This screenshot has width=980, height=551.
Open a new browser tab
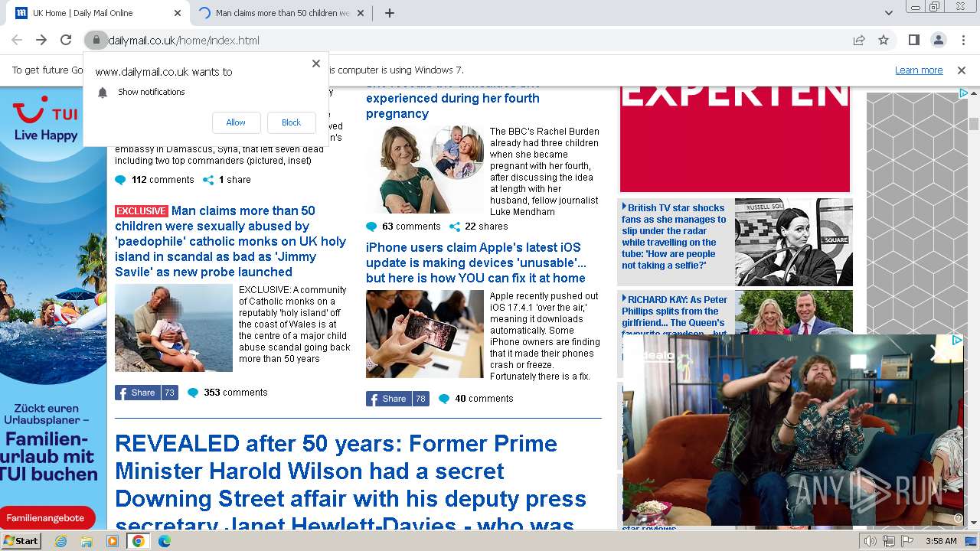390,13
